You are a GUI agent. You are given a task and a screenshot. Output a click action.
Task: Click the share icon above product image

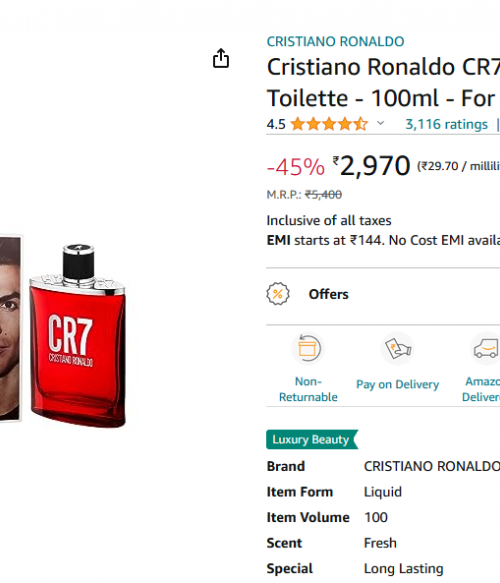(221, 58)
